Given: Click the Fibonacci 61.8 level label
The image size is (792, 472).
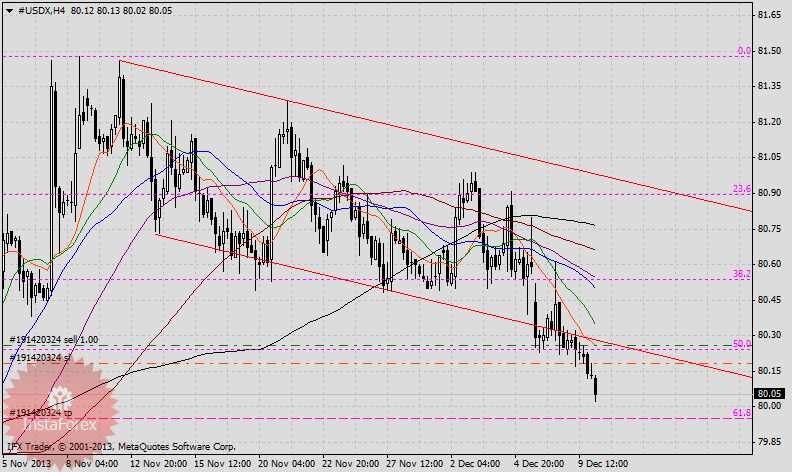Looking at the screenshot, I should click(x=741, y=412).
